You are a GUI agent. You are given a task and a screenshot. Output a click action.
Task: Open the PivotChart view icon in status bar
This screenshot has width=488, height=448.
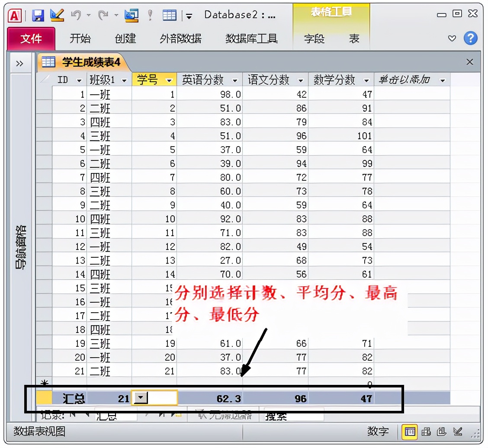point(442,432)
